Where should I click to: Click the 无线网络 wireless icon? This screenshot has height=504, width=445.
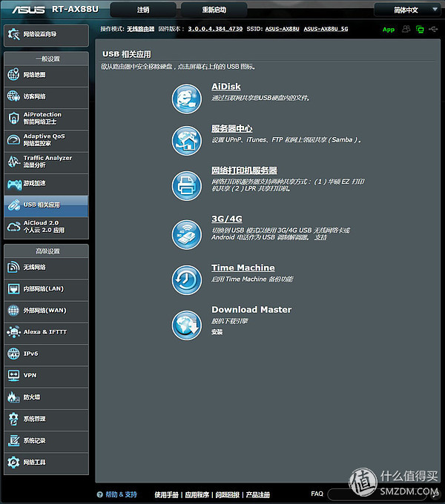[13, 267]
